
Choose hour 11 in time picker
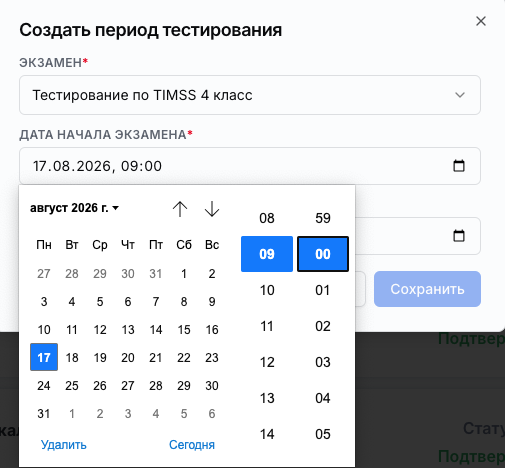(x=267, y=326)
